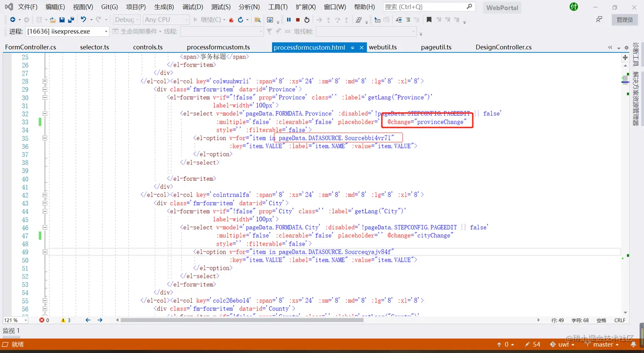Click the green account avatar badge
The height and width of the screenshot is (353, 644).
tap(574, 7)
